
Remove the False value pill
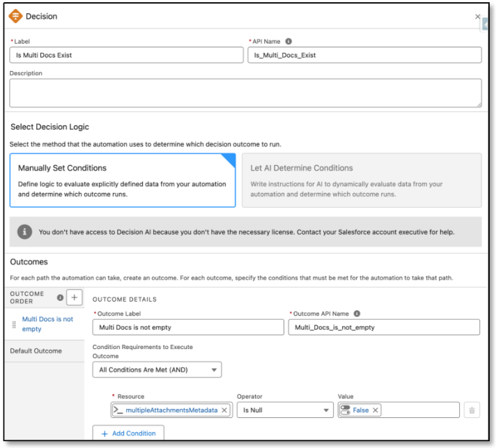click(x=374, y=410)
